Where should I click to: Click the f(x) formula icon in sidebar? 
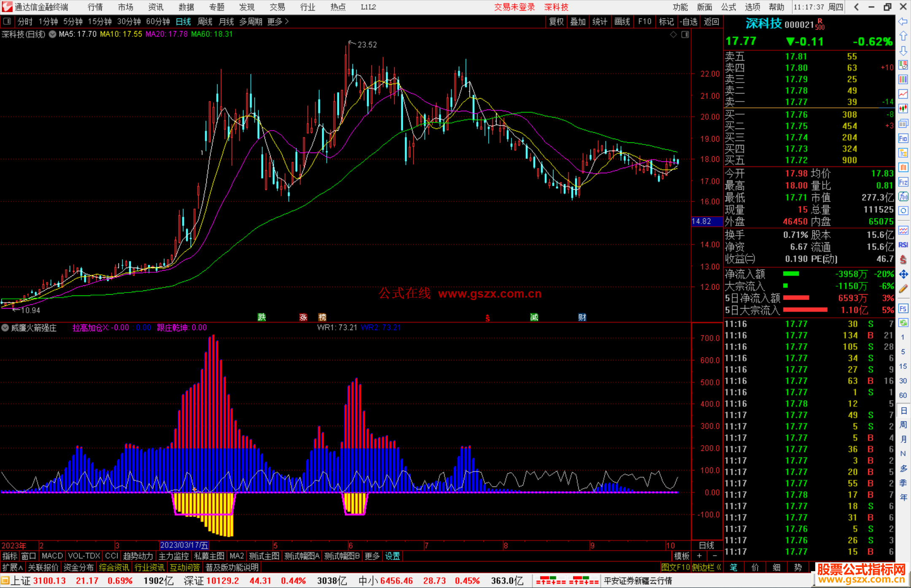pyautogui.click(x=903, y=196)
